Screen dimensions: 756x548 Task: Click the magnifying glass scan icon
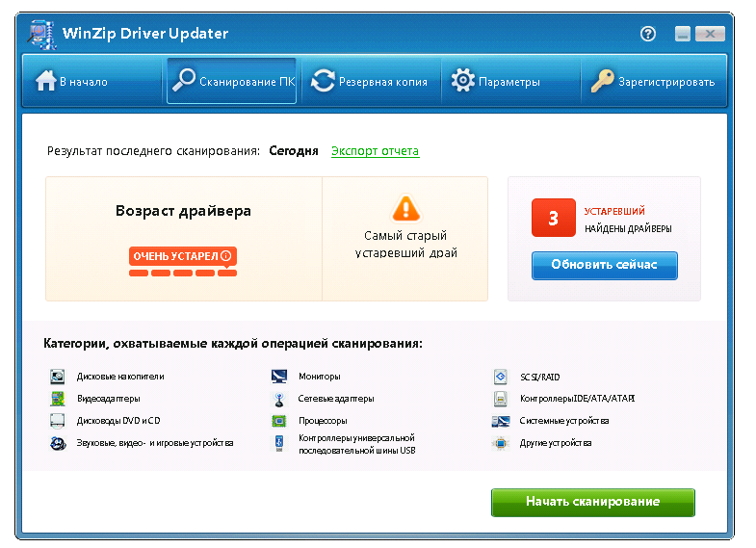[184, 80]
